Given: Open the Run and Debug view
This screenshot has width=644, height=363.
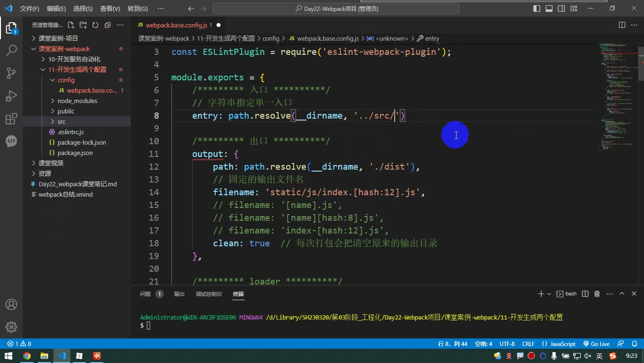Looking at the screenshot, I should click(x=11, y=95).
